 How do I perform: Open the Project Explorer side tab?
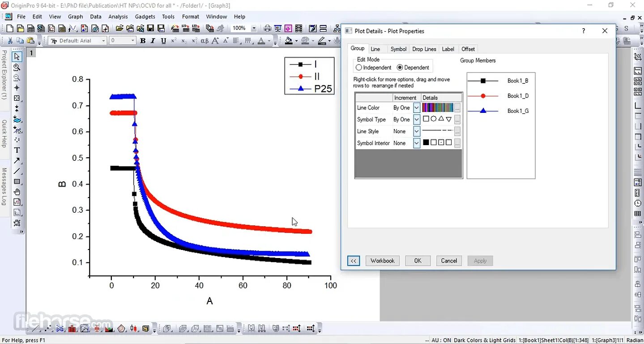[x=4, y=75]
